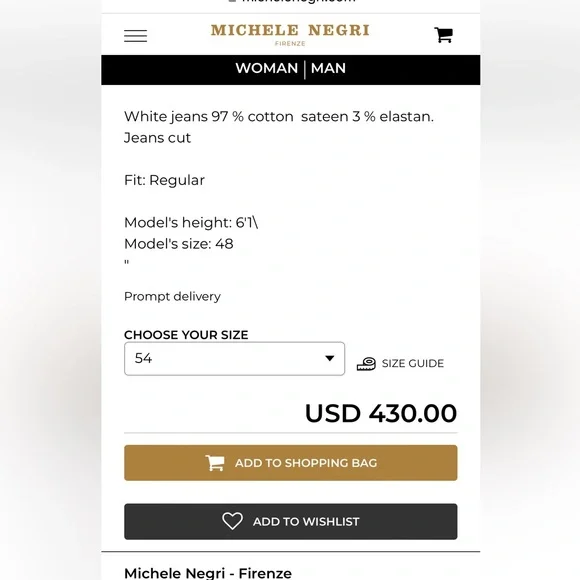This screenshot has height=580, width=580.
Task: Switch to the WOMAN section
Action: pyautogui.click(x=267, y=68)
